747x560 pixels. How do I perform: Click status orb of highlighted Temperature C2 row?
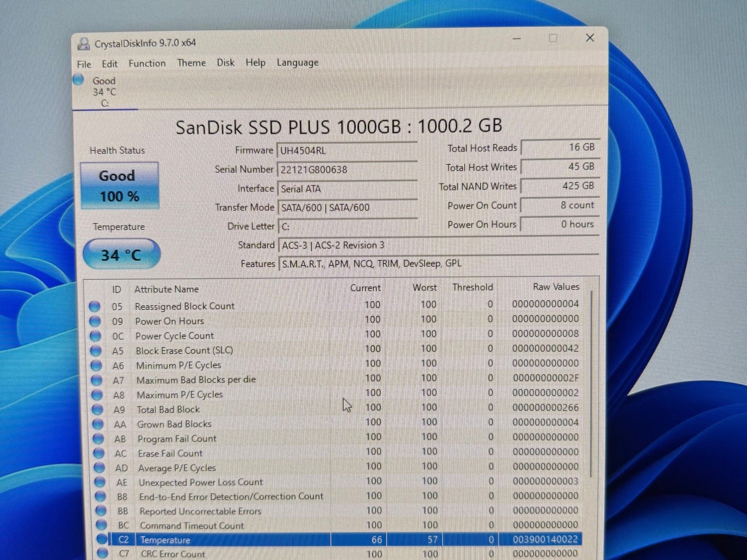(102, 539)
